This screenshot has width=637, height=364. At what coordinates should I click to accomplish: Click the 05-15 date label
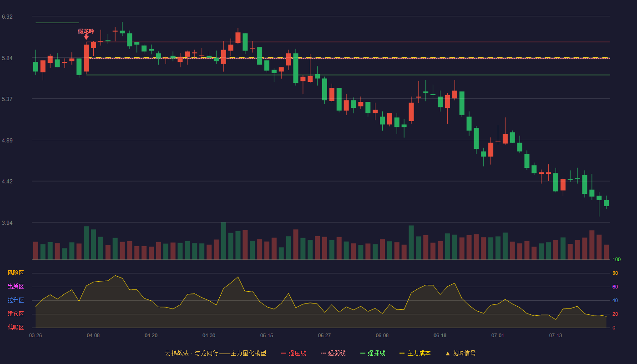(267, 335)
